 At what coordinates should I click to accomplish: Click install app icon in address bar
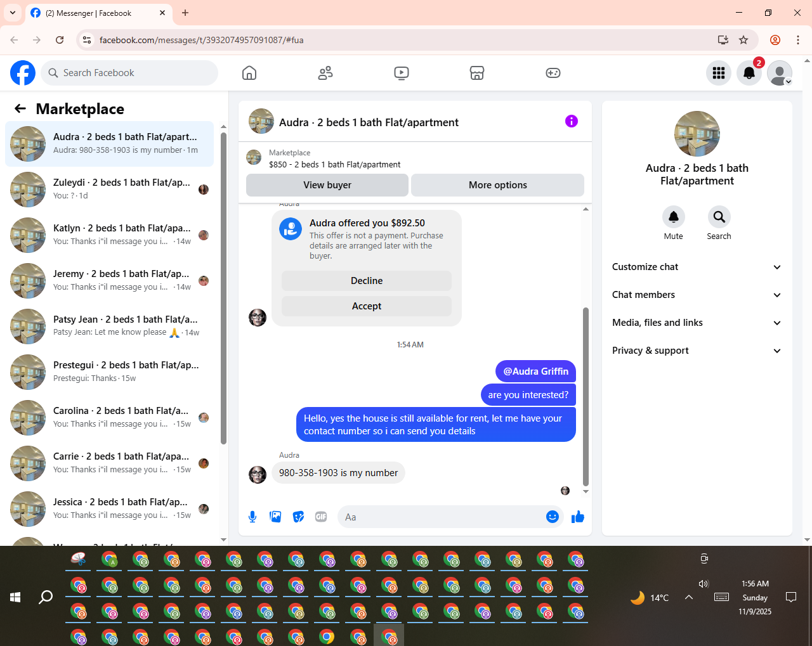pyautogui.click(x=723, y=40)
